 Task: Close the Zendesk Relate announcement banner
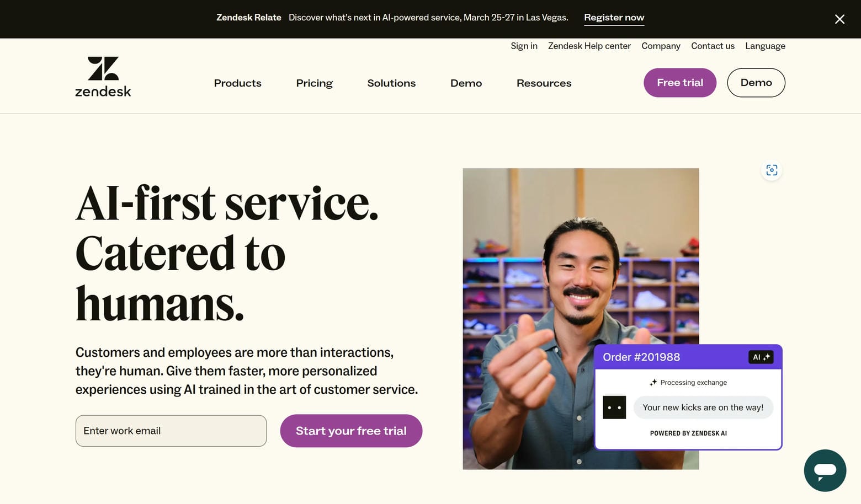point(839,19)
